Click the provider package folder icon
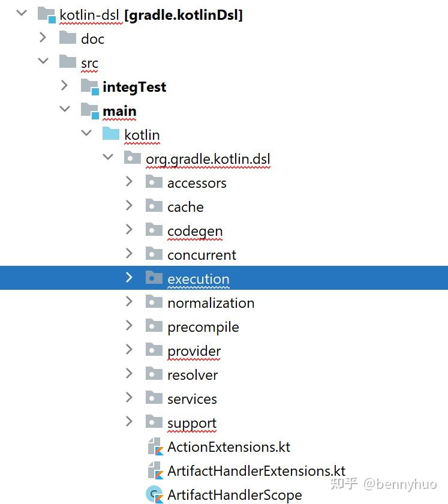448x504 pixels. click(155, 350)
